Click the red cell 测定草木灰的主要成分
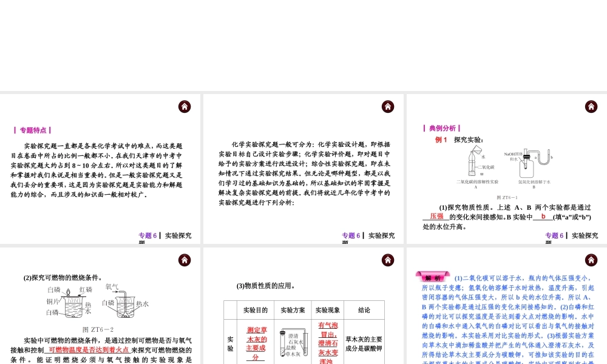This screenshot has height=364, width=607. tap(256, 343)
